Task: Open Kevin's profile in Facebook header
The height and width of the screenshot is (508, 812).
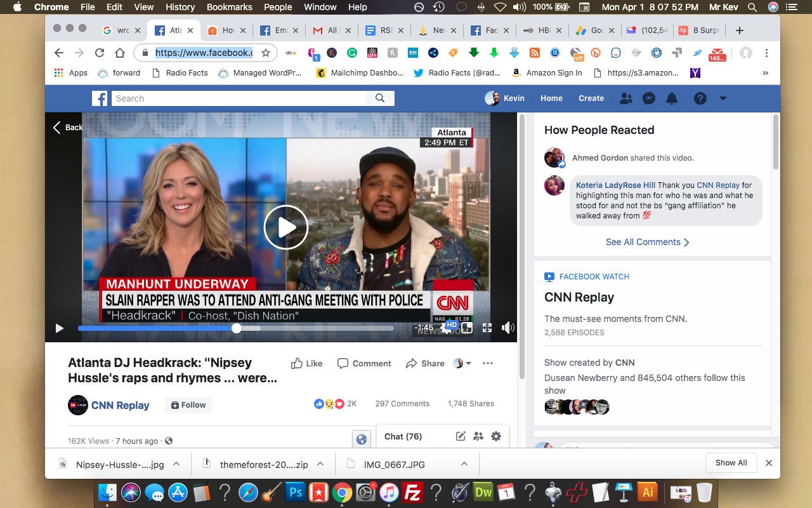Action: pos(505,98)
